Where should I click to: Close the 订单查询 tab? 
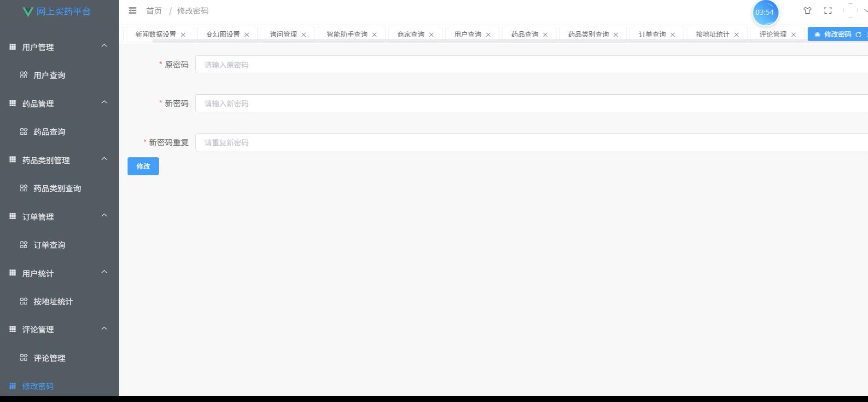(673, 34)
